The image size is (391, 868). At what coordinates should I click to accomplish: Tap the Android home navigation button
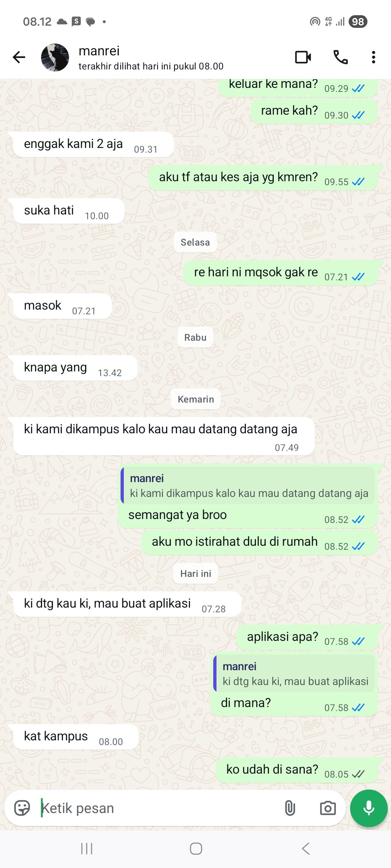196,848
